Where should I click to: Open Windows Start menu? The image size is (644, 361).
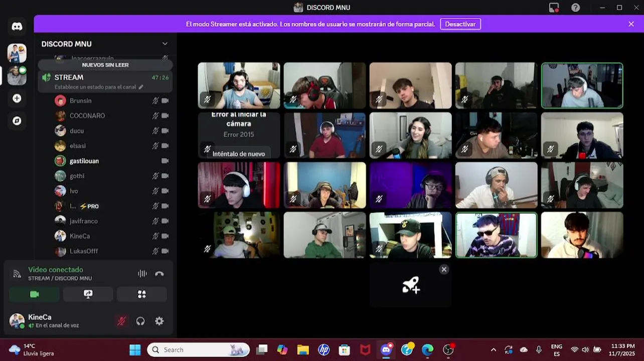tap(135, 349)
